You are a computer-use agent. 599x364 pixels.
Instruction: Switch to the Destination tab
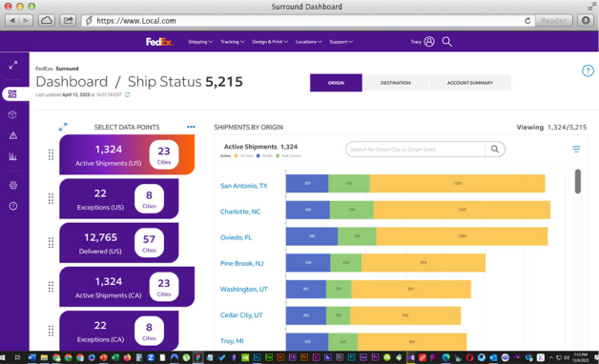pos(396,83)
